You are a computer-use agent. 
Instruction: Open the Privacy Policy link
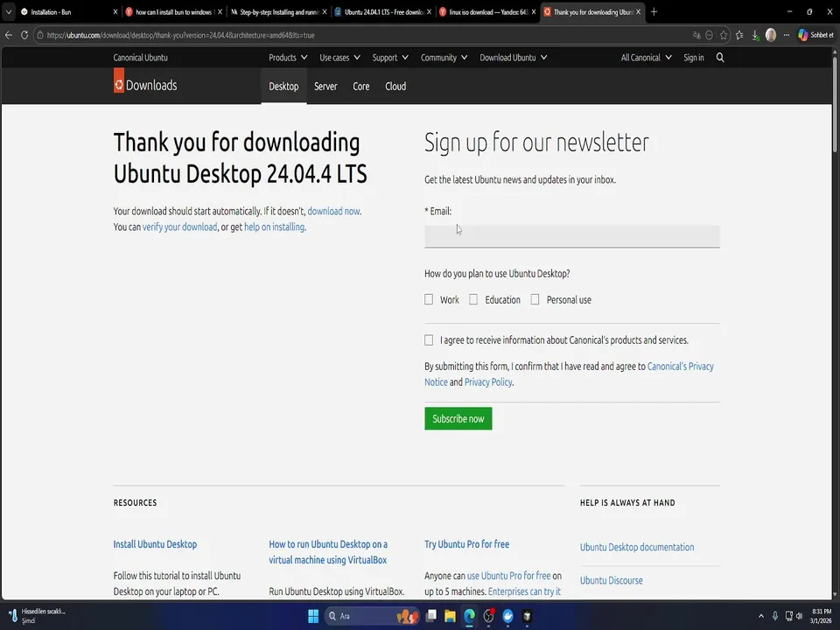point(488,382)
